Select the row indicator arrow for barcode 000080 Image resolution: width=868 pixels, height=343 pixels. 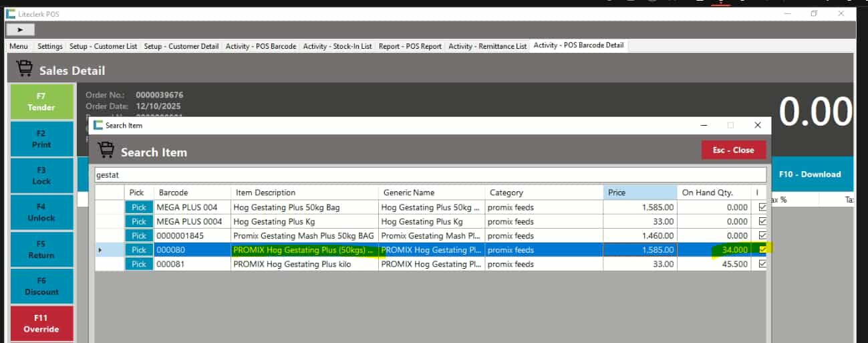tap(101, 250)
